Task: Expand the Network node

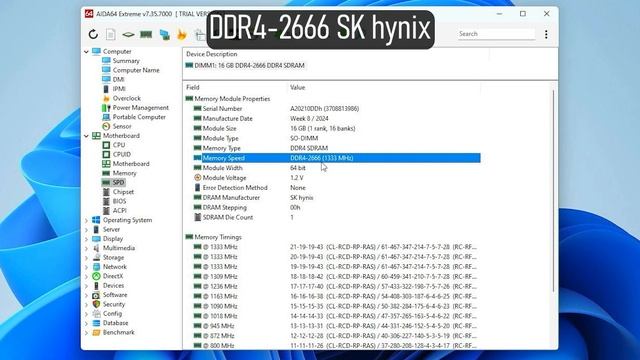Action: click(x=86, y=267)
